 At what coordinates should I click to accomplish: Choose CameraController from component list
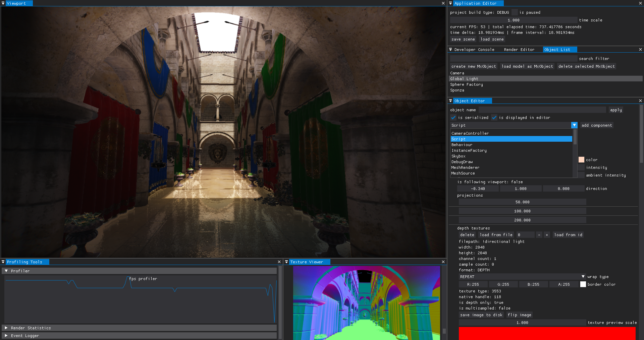pyautogui.click(x=511, y=133)
